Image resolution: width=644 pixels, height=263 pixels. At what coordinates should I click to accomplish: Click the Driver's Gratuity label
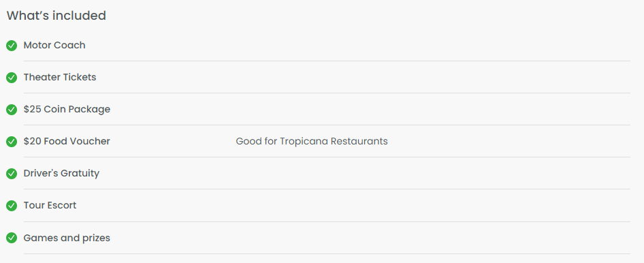coord(61,174)
